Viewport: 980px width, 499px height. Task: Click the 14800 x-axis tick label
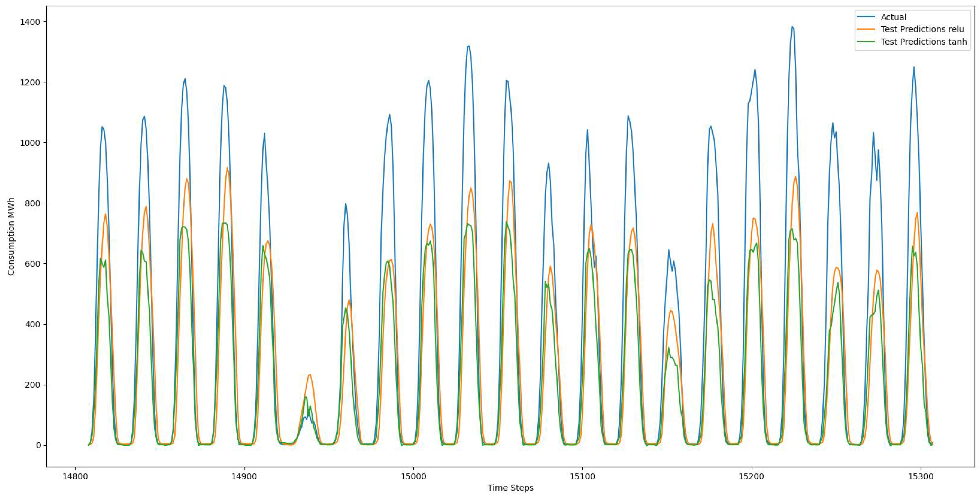tap(75, 476)
